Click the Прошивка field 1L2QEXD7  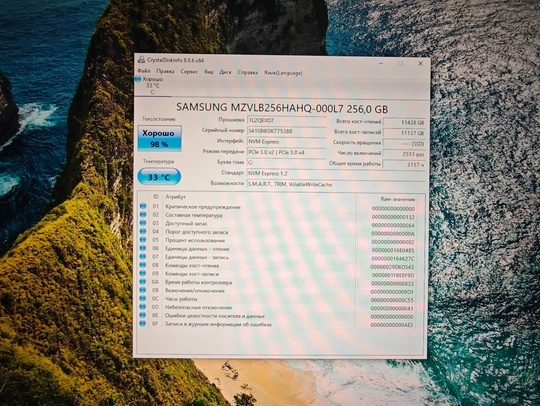(286, 121)
